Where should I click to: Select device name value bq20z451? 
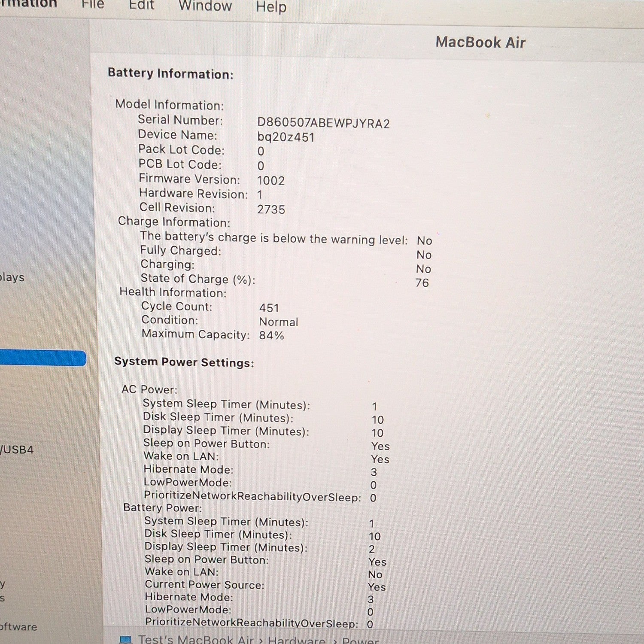(286, 137)
